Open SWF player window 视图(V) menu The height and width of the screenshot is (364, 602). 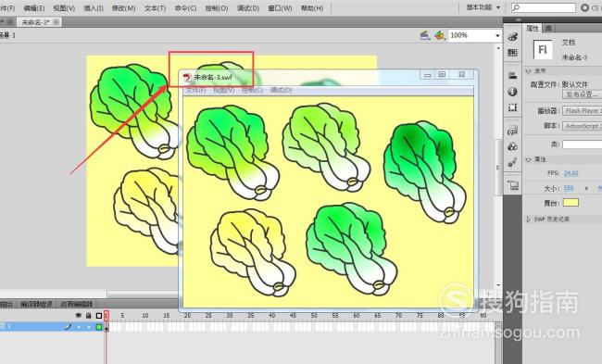[224, 90]
